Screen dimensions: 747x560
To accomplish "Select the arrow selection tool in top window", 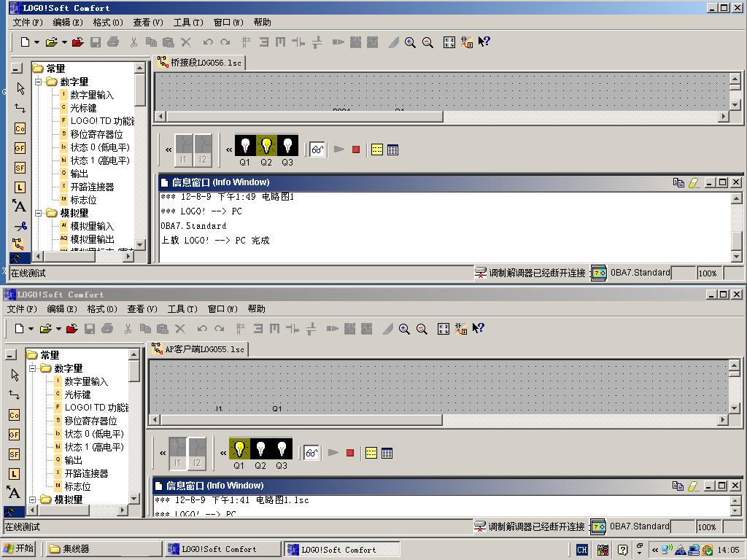I will [x=20, y=88].
